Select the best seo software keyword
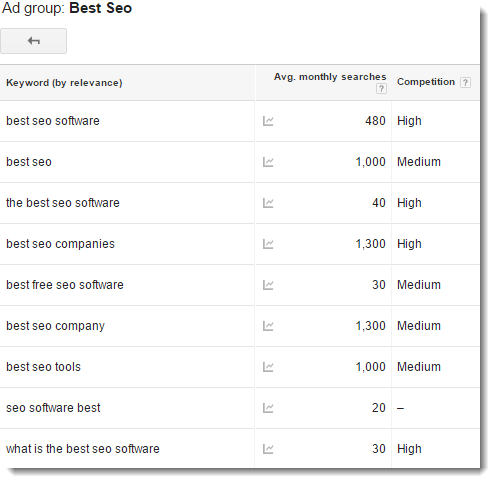The image size is (495, 483). (53, 121)
